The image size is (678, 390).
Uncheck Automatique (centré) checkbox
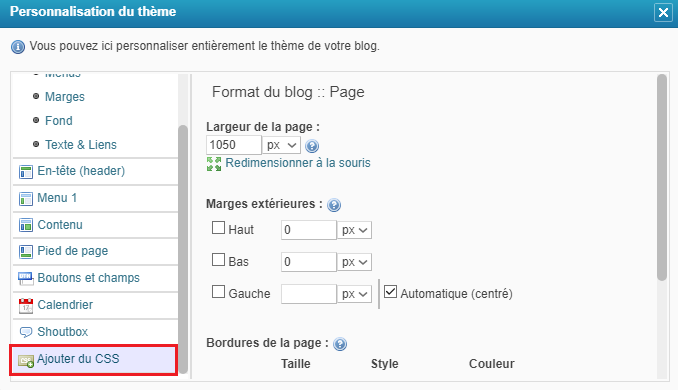pyautogui.click(x=390, y=291)
